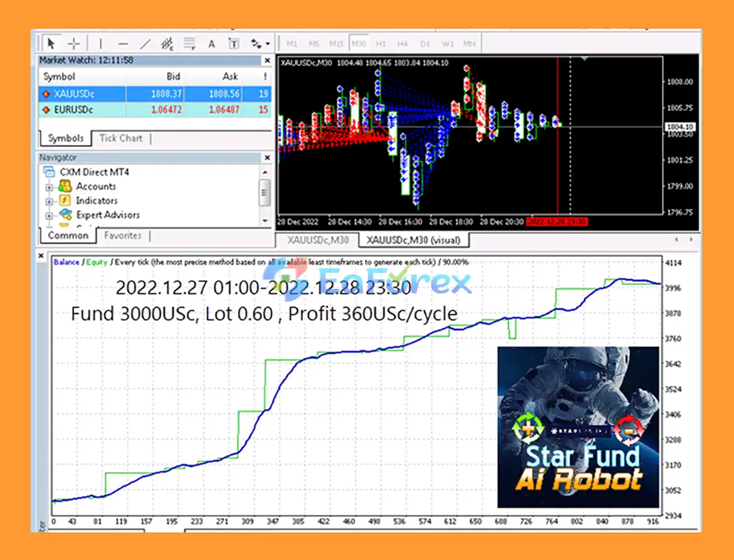Close the Market Watch panel
The height and width of the screenshot is (560, 734).
point(267,60)
